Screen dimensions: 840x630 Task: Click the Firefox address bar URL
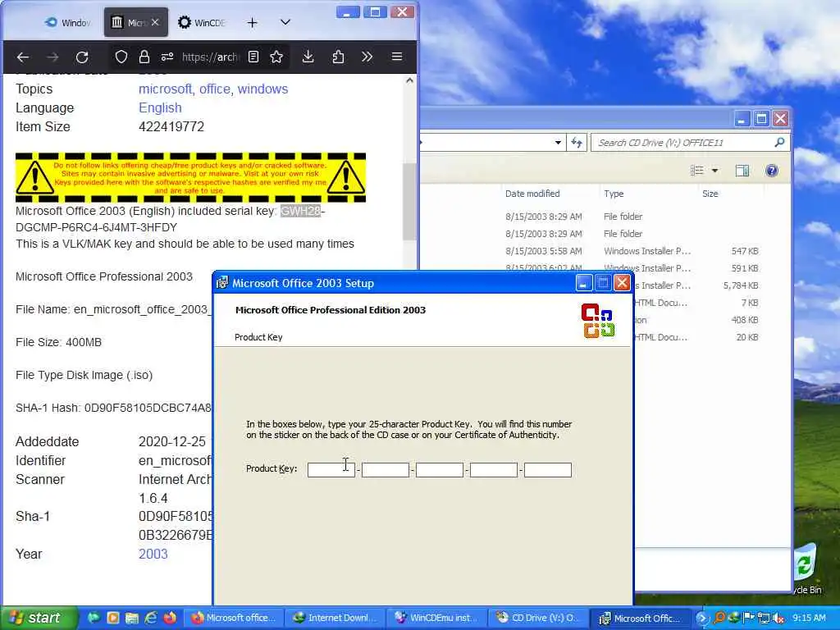(x=210, y=57)
